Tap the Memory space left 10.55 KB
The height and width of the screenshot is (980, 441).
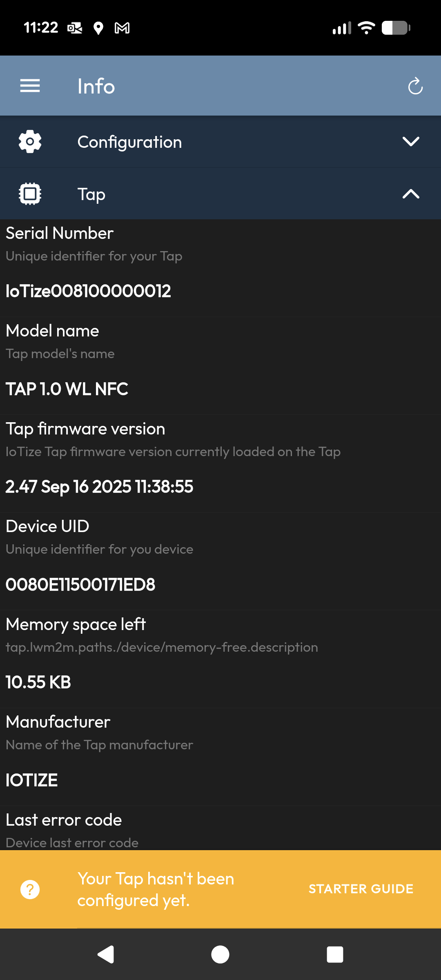coord(38,682)
